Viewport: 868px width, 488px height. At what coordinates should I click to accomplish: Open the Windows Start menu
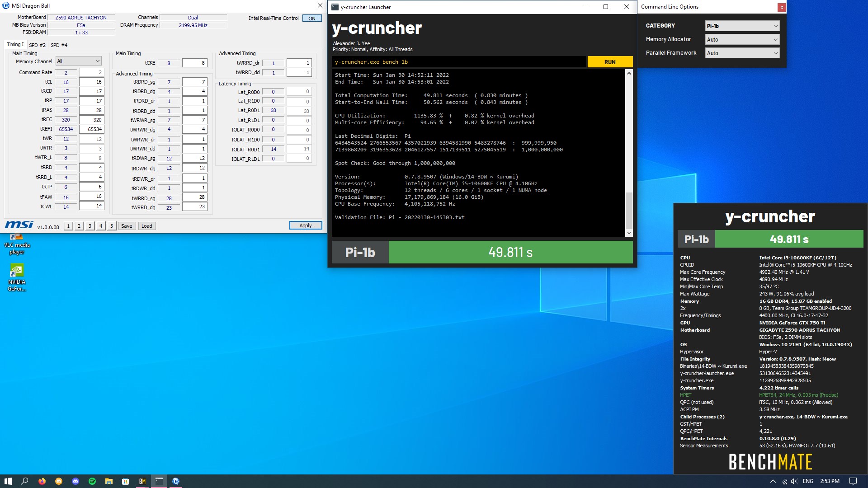click(x=8, y=481)
